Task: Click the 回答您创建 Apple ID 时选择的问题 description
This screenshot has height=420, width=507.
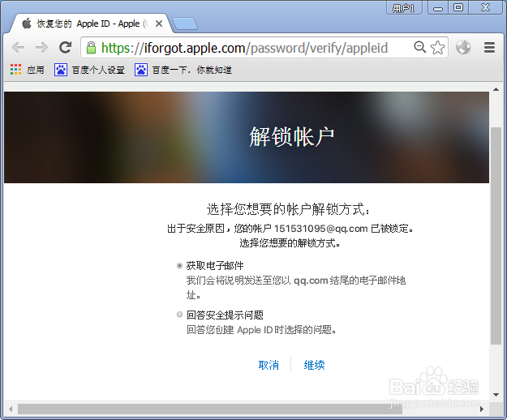Action: point(261,330)
